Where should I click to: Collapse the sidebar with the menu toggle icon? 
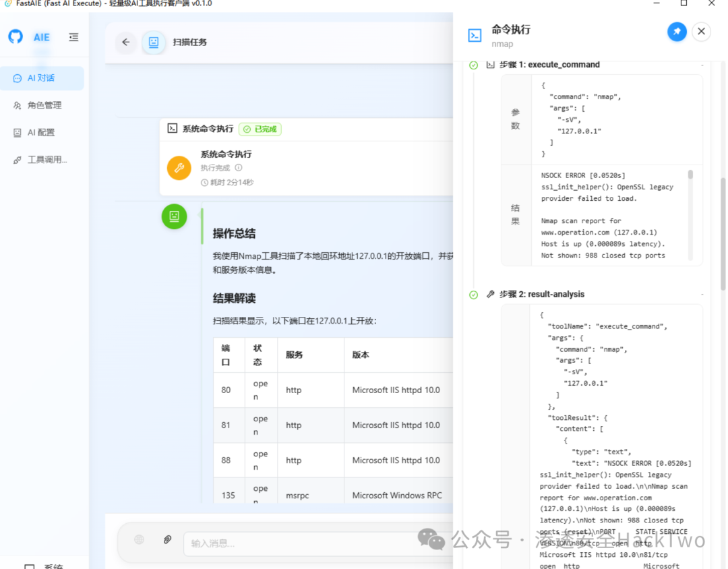[73, 37]
